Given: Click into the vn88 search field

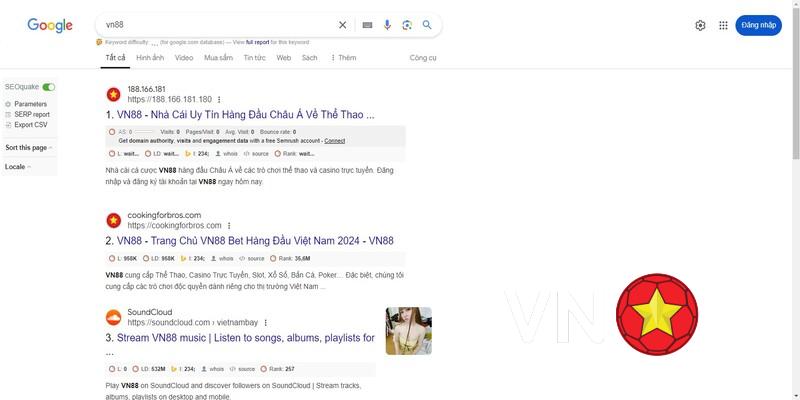Looking at the screenshot, I should (x=217, y=25).
